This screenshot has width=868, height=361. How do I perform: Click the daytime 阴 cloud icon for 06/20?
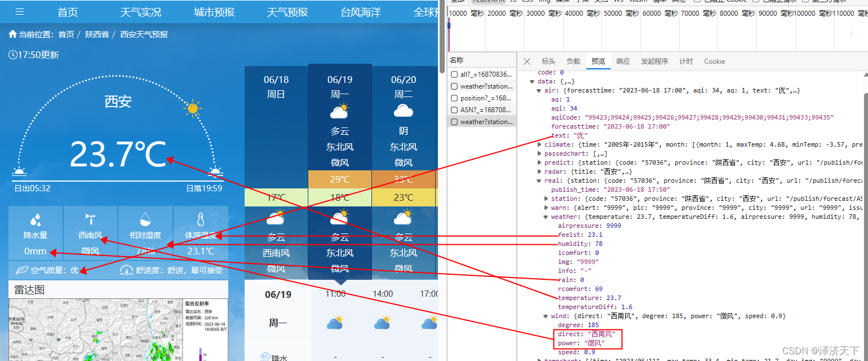point(404,111)
